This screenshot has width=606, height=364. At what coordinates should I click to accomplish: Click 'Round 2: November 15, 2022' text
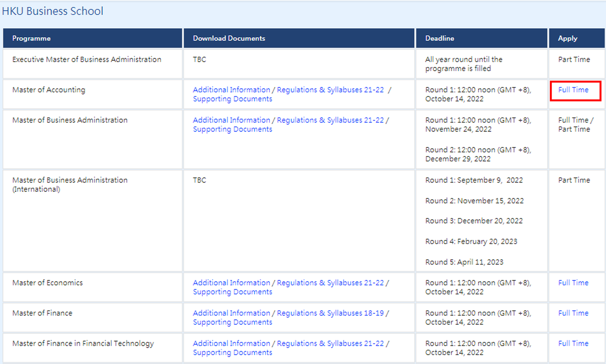coord(474,201)
